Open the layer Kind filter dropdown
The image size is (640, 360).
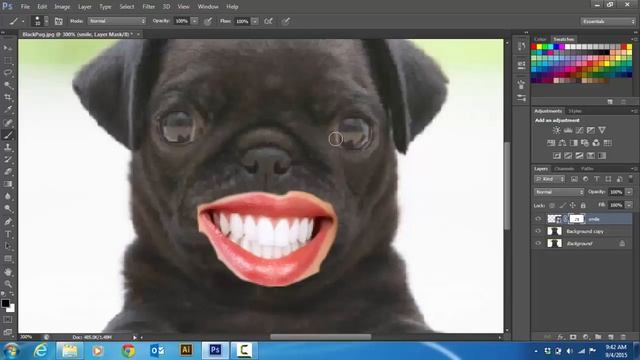tap(549, 179)
